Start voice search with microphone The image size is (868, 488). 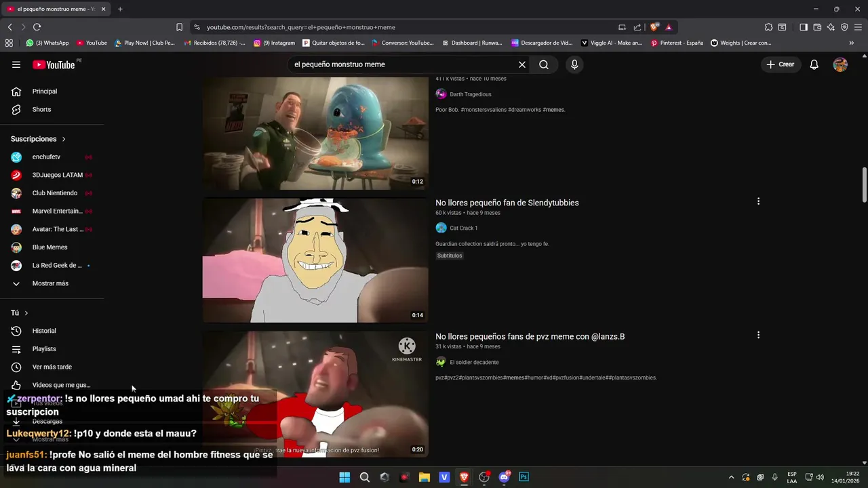[x=574, y=64]
